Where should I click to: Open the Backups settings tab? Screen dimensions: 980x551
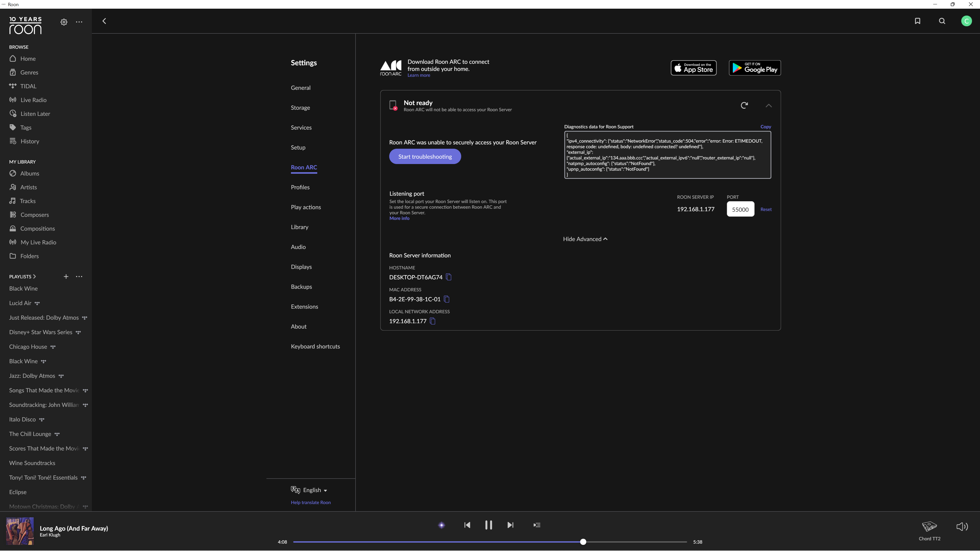click(301, 287)
